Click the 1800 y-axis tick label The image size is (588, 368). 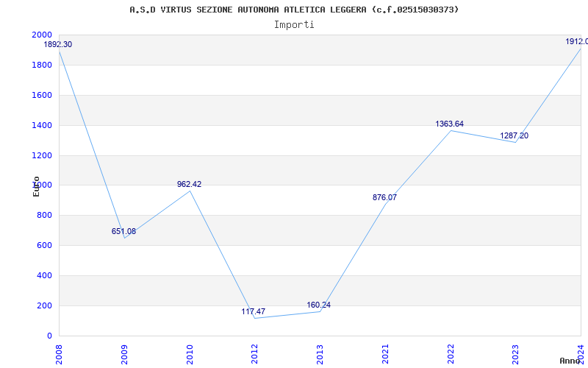click(x=42, y=65)
